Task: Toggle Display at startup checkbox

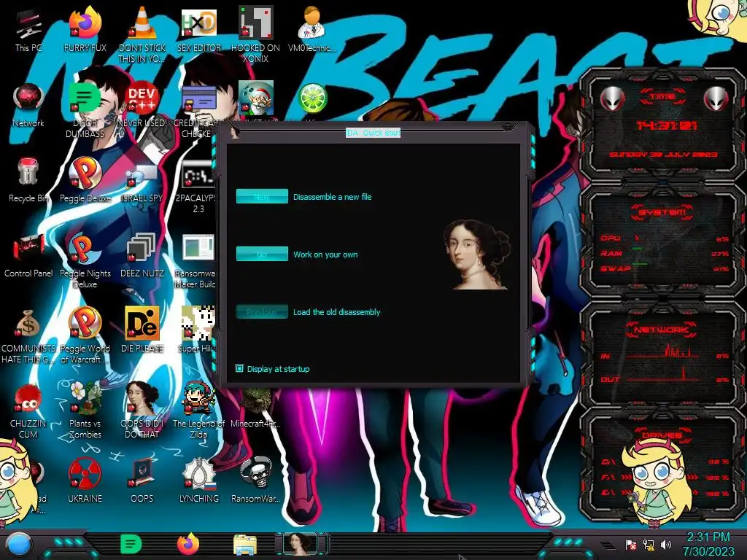Action: tap(239, 368)
